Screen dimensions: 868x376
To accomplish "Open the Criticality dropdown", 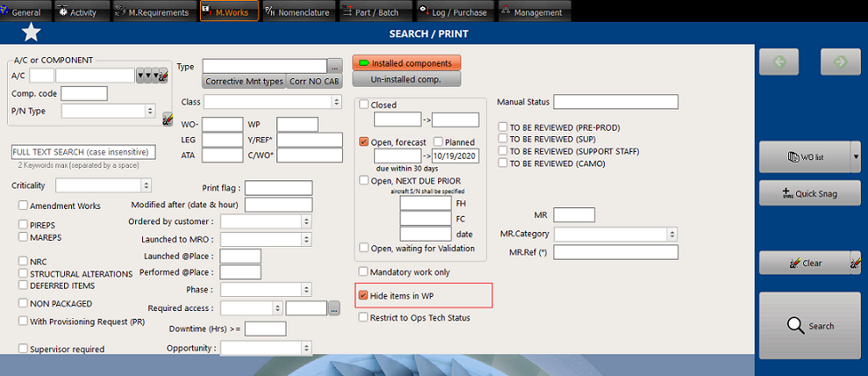I will (x=104, y=185).
